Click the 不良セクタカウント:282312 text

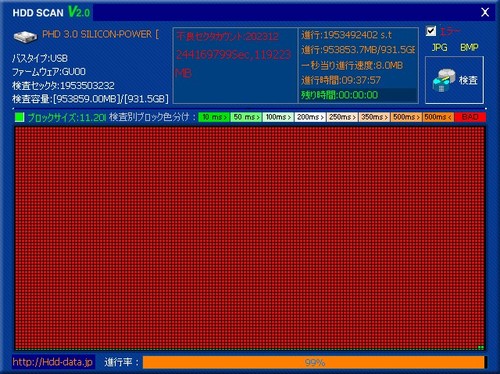point(227,36)
